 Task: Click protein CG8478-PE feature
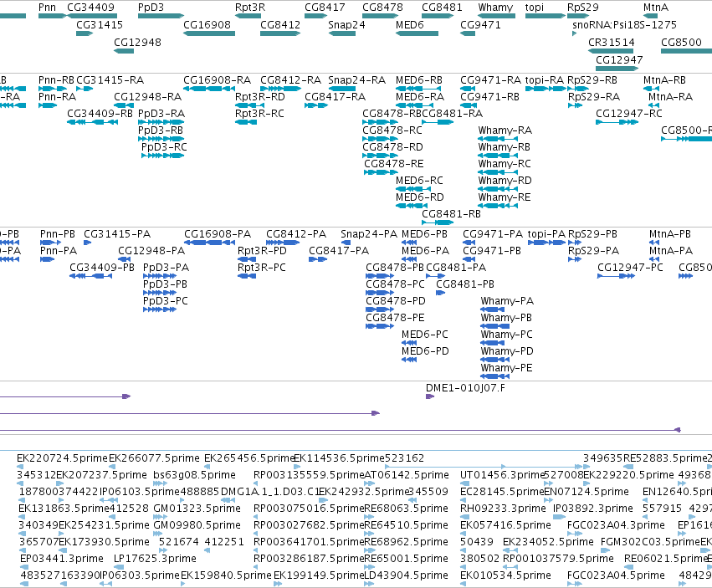coord(380,326)
